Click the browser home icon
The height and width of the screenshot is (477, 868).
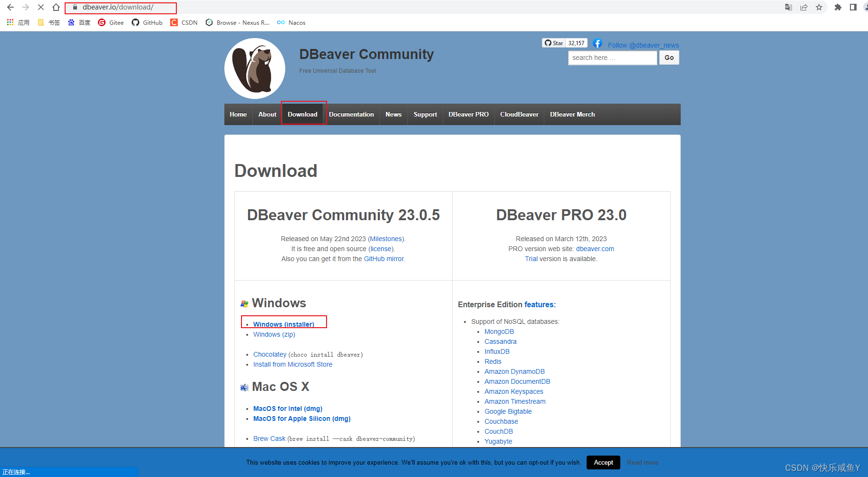pos(56,7)
